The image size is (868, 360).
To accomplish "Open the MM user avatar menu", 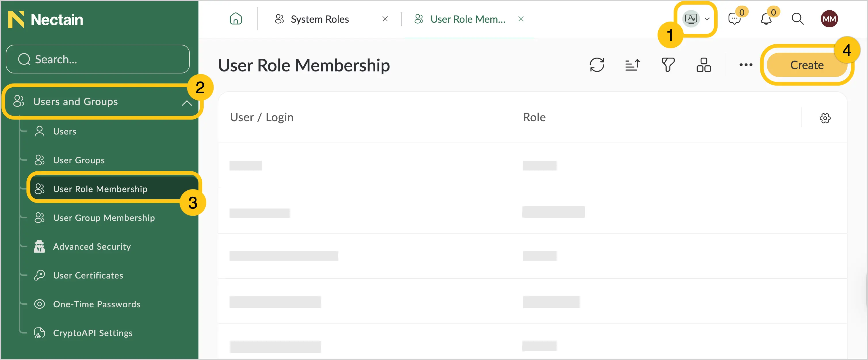I will (x=829, y=19).
